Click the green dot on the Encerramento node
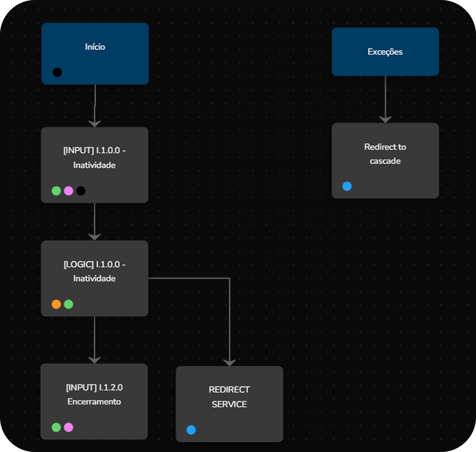The height and width of the screenshot is (452, 476). 56,427
